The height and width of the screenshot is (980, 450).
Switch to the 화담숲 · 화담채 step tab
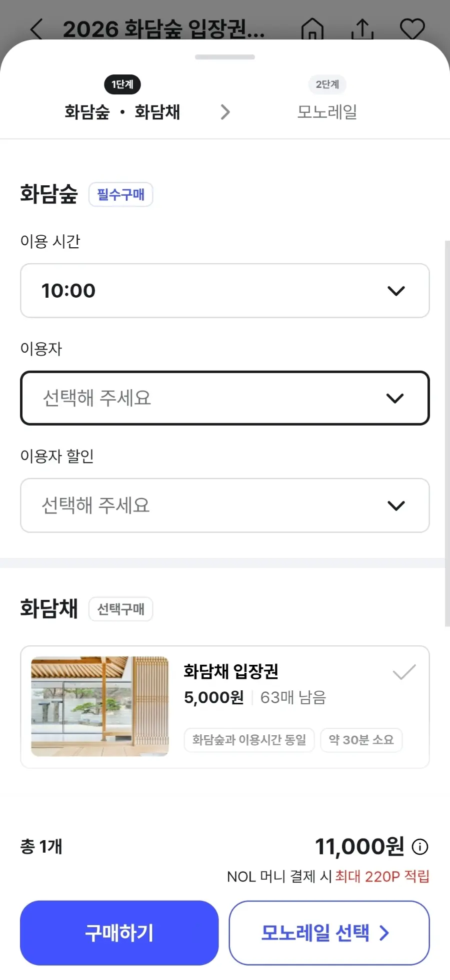122,112
